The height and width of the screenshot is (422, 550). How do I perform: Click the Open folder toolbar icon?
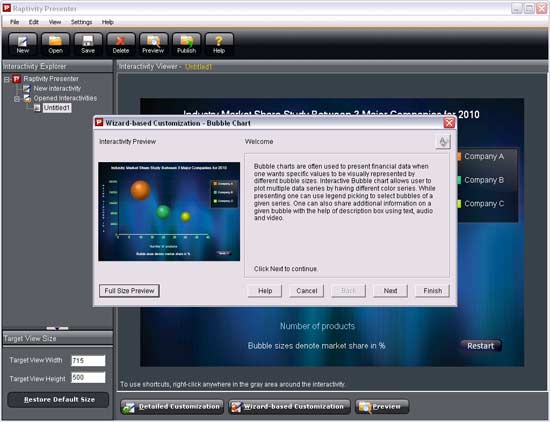pos(55,44)
